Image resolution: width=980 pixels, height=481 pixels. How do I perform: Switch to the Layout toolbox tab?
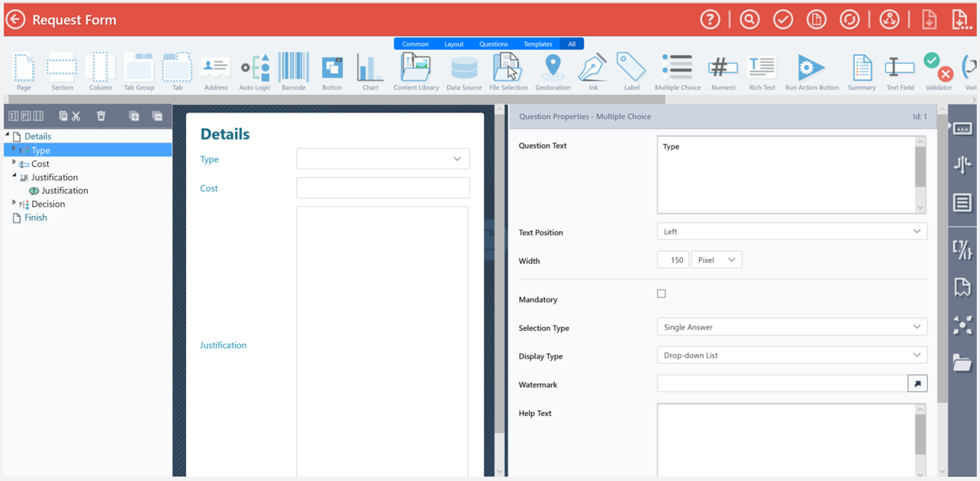pos(454,44)
